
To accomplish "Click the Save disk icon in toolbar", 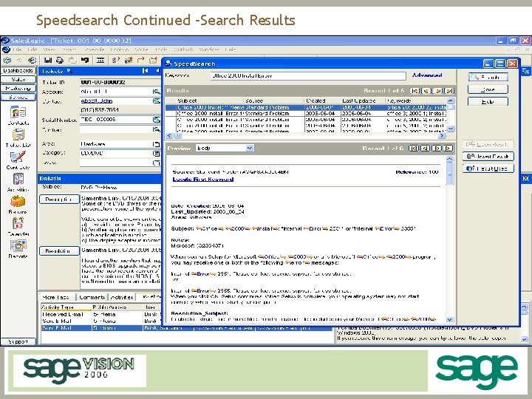I will click(48, 60).
